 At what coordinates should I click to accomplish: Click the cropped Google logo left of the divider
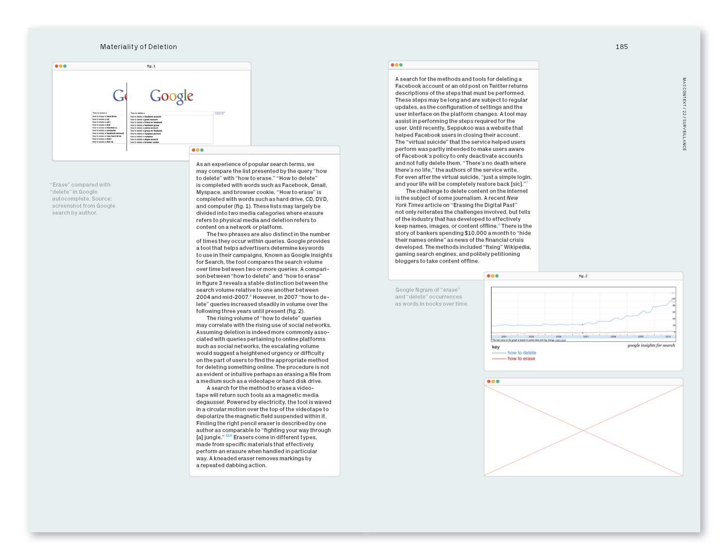(x=119, y=95)
